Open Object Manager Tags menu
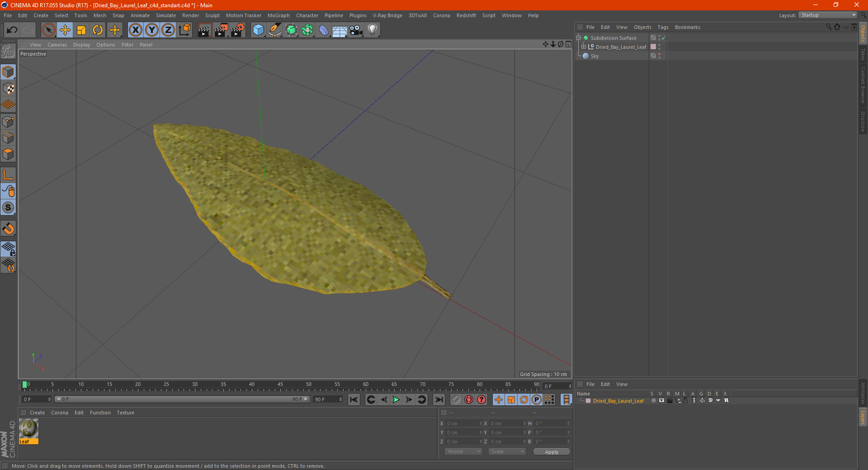Viewport: 868px width, 470px height. [663, 27]
